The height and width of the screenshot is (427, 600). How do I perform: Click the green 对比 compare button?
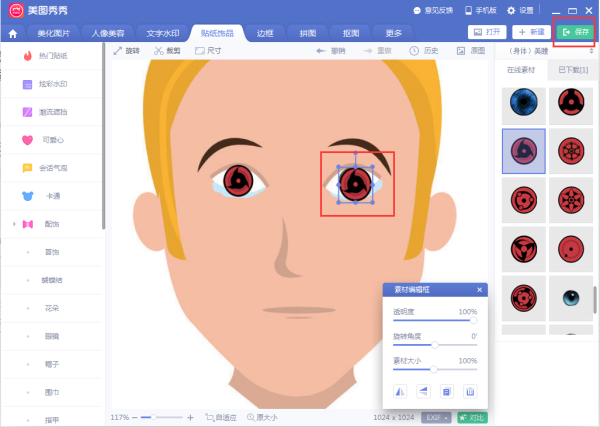[x=473, y=417]
